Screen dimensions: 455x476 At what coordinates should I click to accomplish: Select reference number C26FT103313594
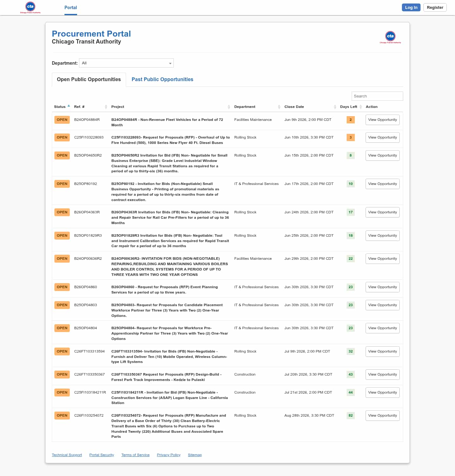tap(89, 352)
